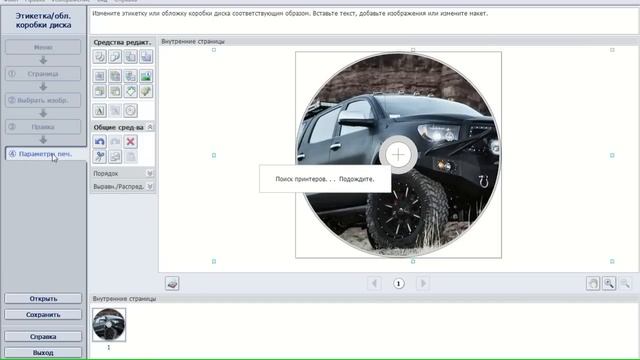Go to the previous page arrow
The height and width of the screenshot is (360, 640).
pyautogui.click(x=374, y=283)
